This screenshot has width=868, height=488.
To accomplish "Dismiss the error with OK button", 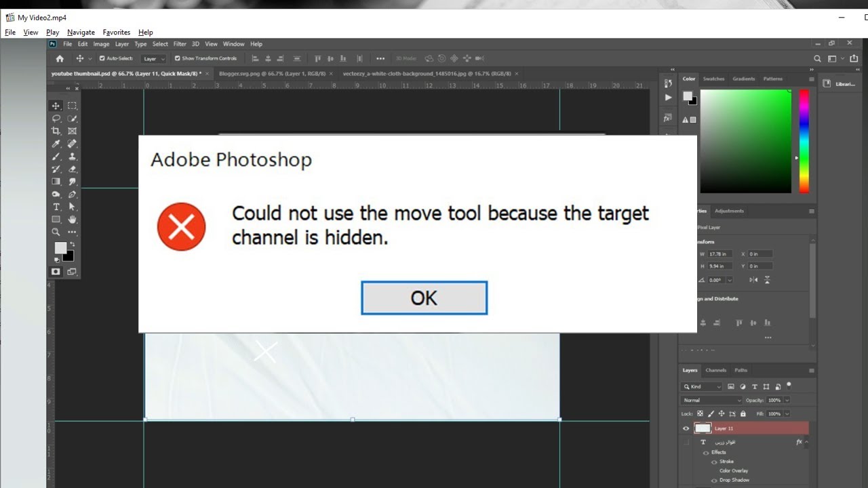I will [424, 298].
